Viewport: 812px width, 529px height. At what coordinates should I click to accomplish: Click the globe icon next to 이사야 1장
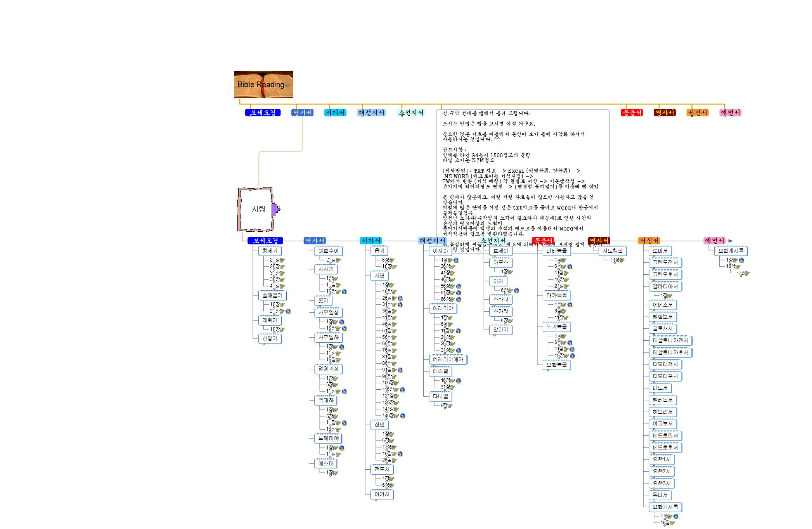tap(456, 260)
